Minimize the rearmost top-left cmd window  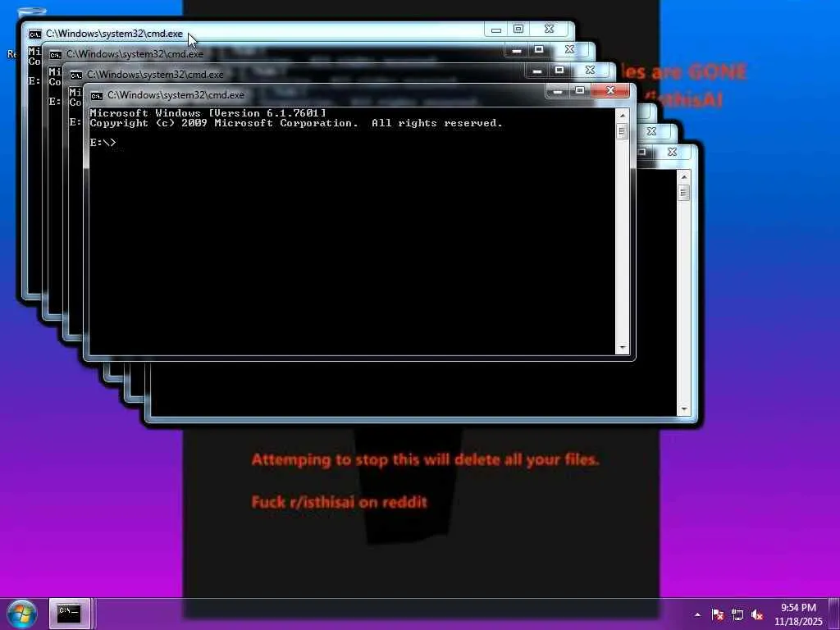point(496,29)
